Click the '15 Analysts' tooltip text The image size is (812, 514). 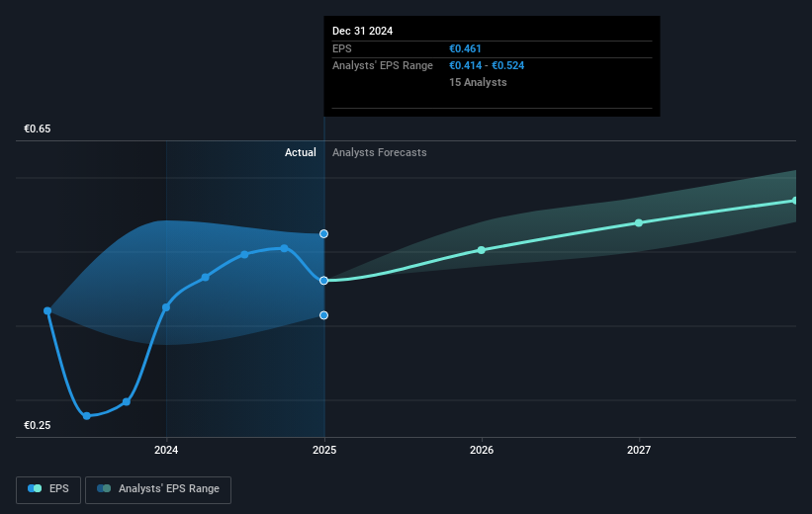(478, 82)
